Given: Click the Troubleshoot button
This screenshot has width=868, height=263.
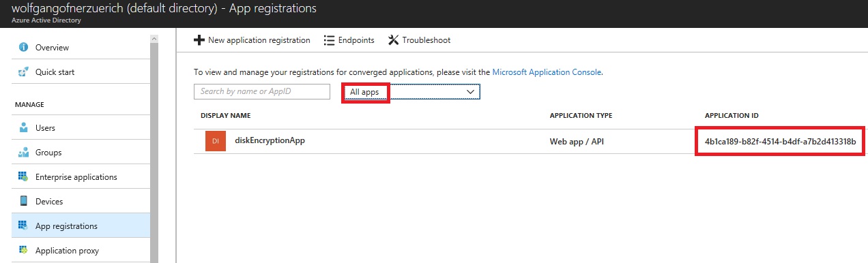Looking at the screenshot, I should pyautogui.click(x=419, y=40).
